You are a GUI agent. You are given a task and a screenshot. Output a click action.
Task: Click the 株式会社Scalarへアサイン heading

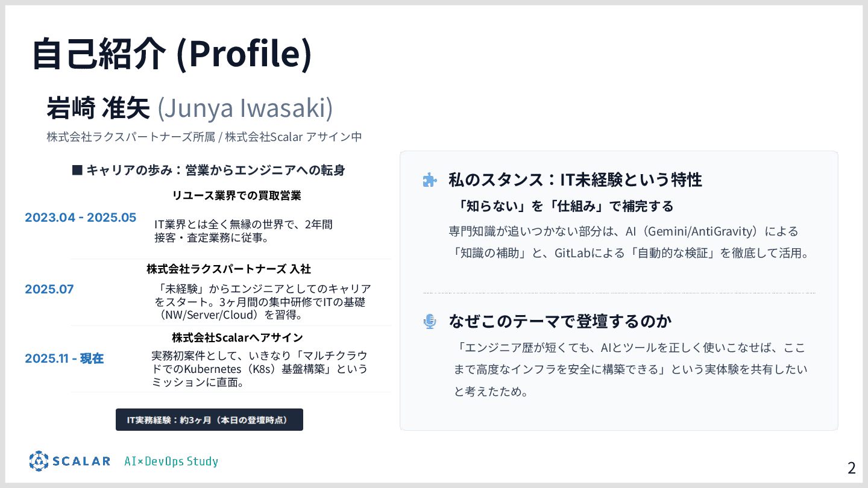tap(237, 337)
